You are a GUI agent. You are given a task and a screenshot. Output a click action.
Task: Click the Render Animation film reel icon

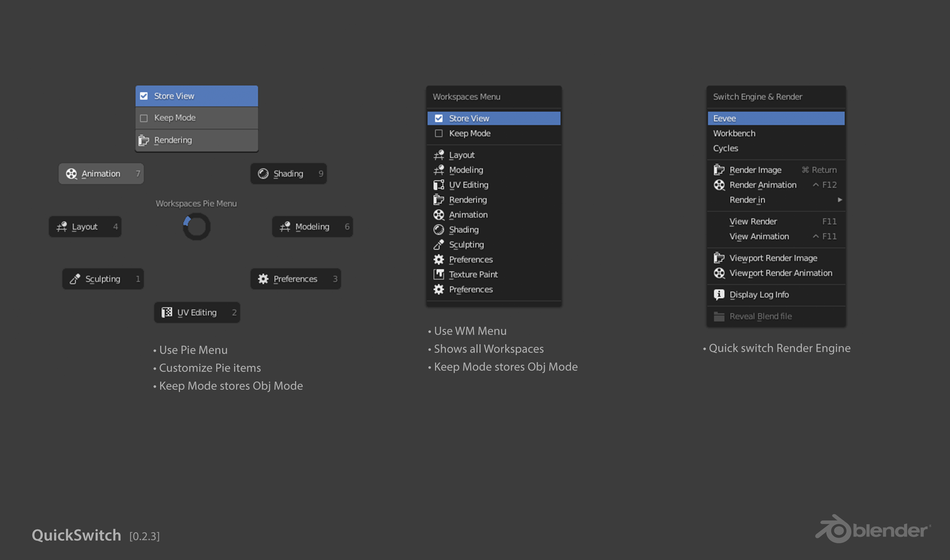coord(719,185)
